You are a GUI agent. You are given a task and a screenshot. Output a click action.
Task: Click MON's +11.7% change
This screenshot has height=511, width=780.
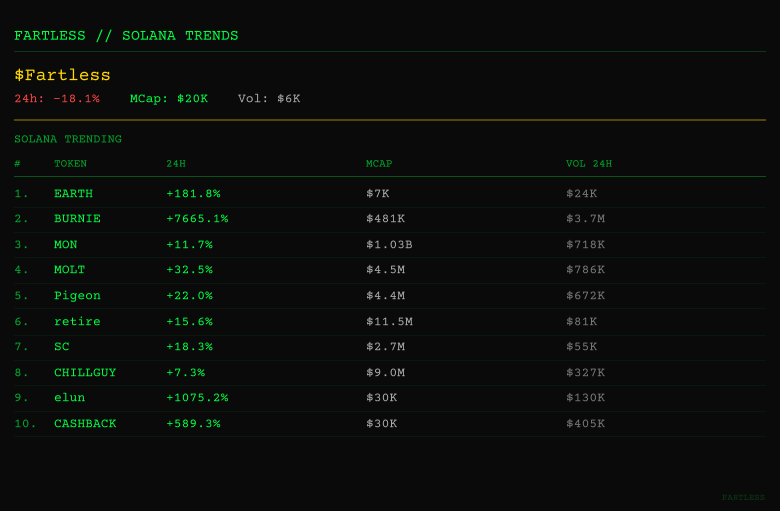189,244
